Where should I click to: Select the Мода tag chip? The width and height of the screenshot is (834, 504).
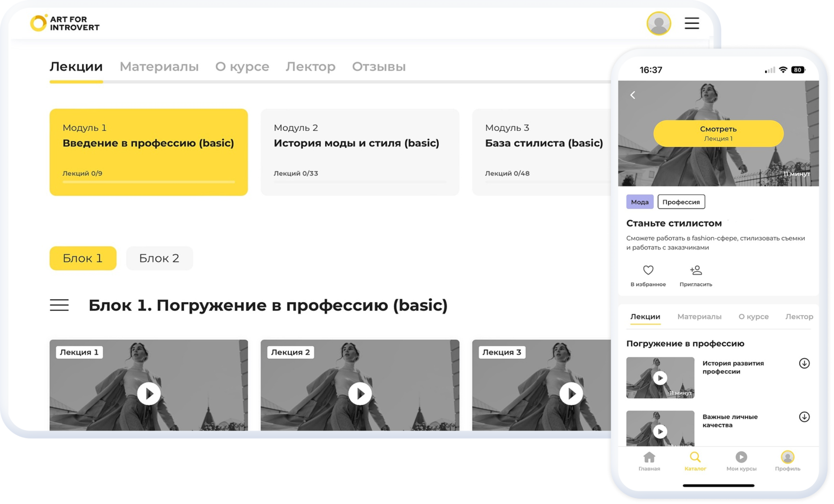click(639, 202)
